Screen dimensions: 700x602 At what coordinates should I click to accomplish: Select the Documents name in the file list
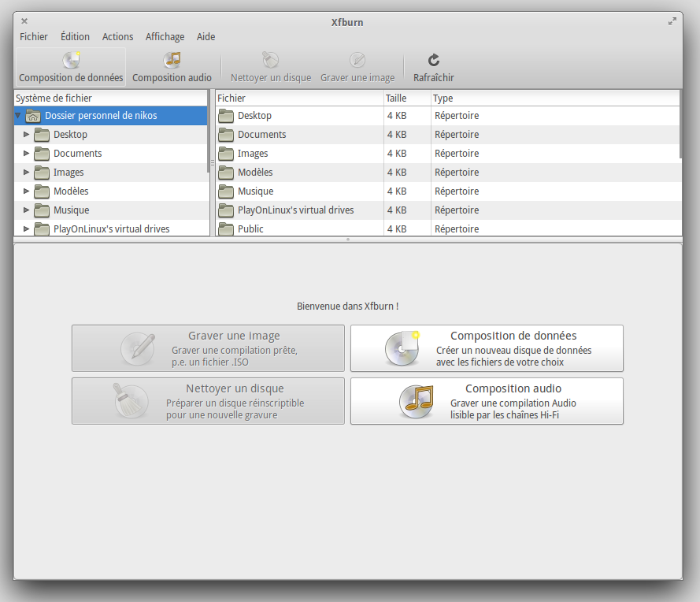[262, 135]
